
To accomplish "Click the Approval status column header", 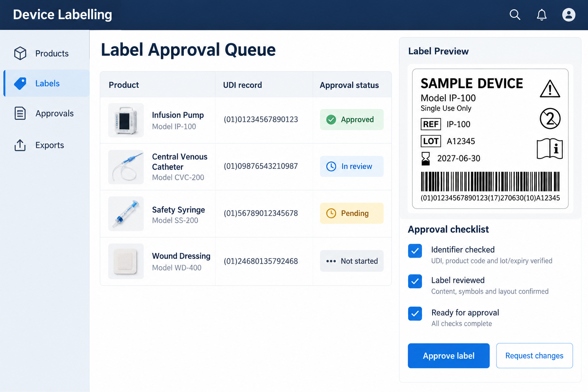I will pos(349,85).
